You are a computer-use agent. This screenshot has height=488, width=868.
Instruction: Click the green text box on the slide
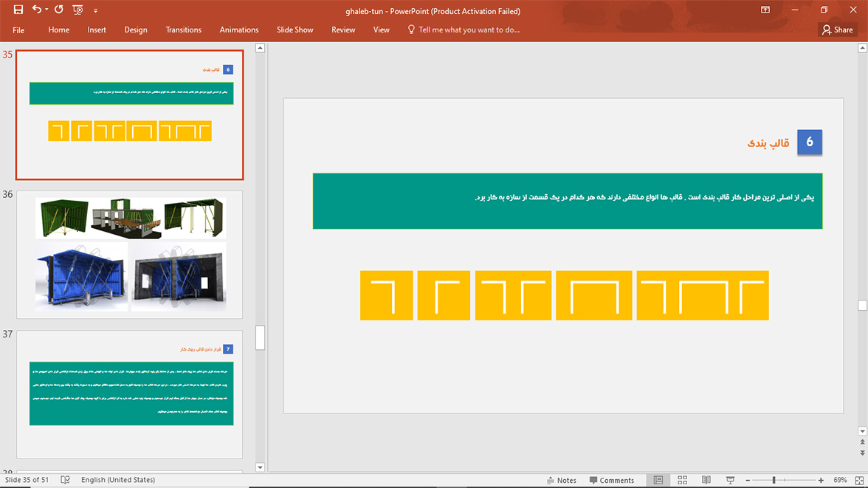coord(568,201)
